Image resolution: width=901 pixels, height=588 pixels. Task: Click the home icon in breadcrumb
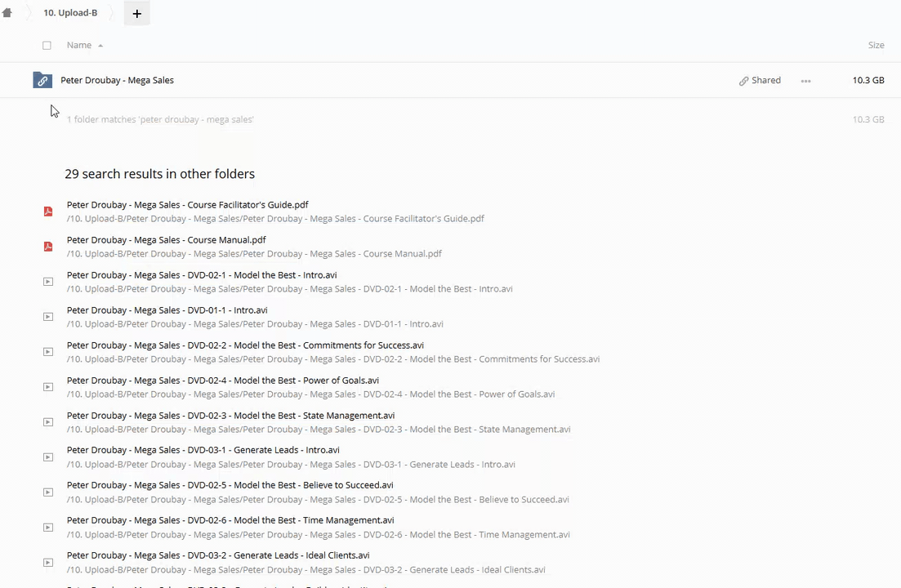tap(7, 13)
